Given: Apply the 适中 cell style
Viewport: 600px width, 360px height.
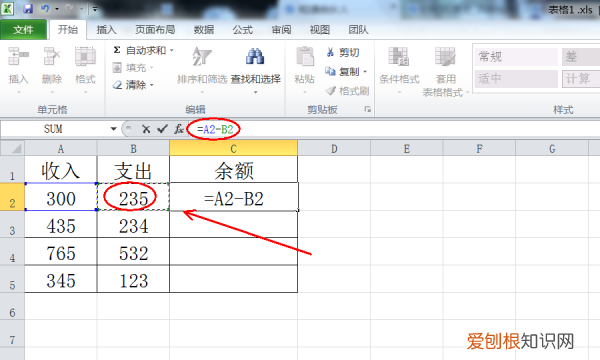Looking at the screenshot, I should (x=516, y=79).
